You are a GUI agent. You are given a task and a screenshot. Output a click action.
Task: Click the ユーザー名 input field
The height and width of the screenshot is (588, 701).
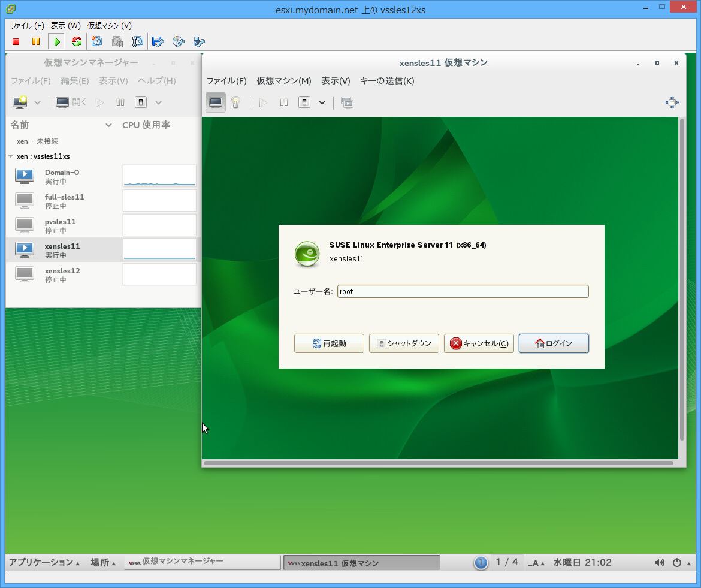pyautogui.click(x=463, y=291)
